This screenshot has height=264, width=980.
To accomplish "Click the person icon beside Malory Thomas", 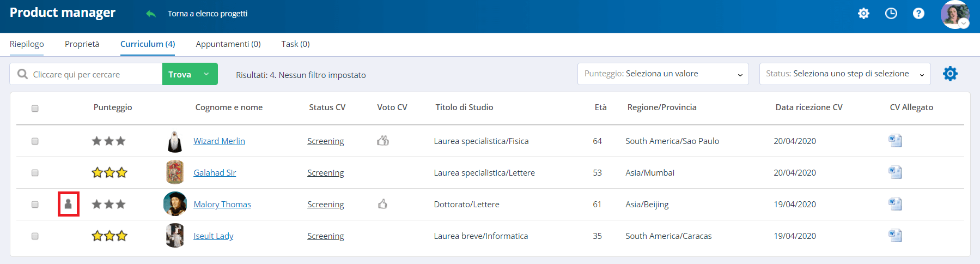I will 68,204.
